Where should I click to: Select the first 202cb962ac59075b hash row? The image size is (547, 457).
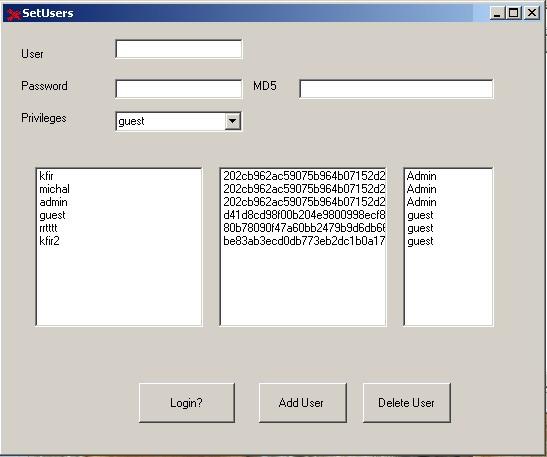(303, 176)
